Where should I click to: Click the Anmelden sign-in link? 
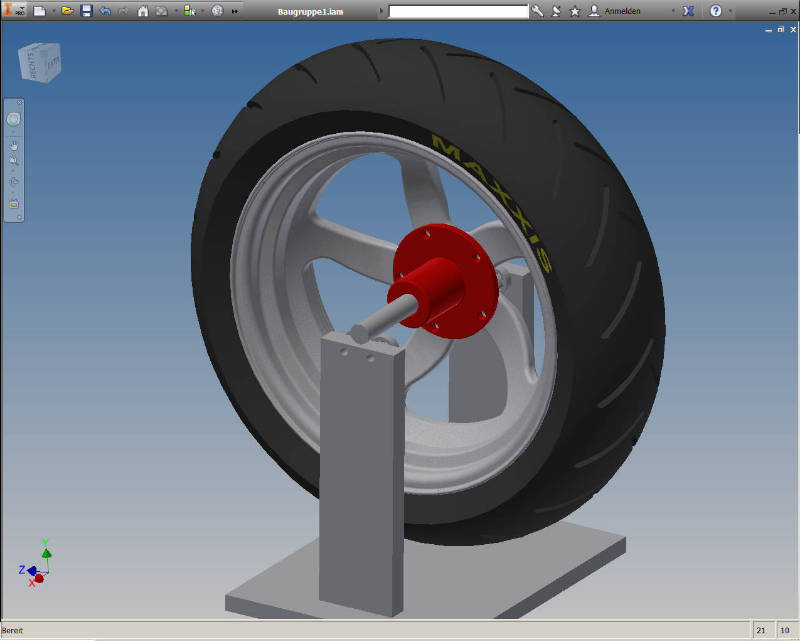(622, 11)
